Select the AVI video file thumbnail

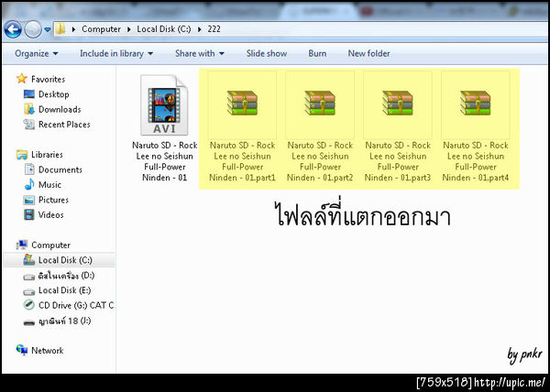tap(164, 104)
